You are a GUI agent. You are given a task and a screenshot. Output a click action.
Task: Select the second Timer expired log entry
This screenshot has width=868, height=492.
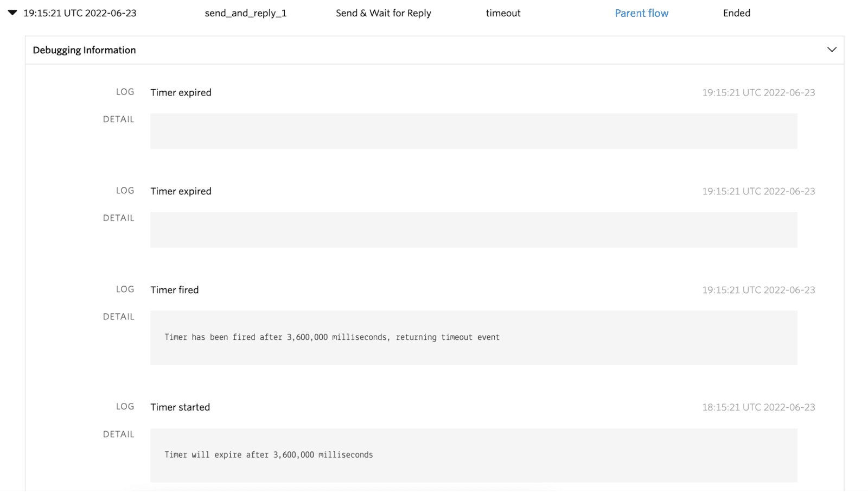[181, 191]
